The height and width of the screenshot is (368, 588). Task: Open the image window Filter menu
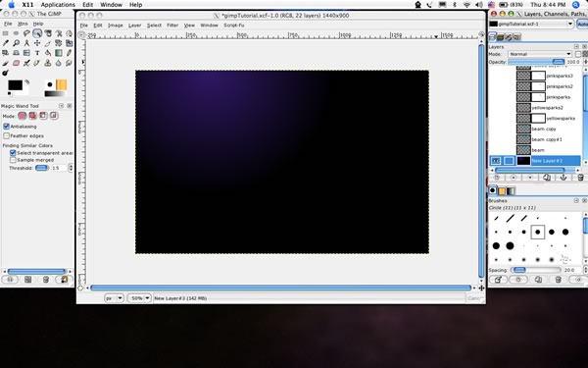tap(172, 26)
